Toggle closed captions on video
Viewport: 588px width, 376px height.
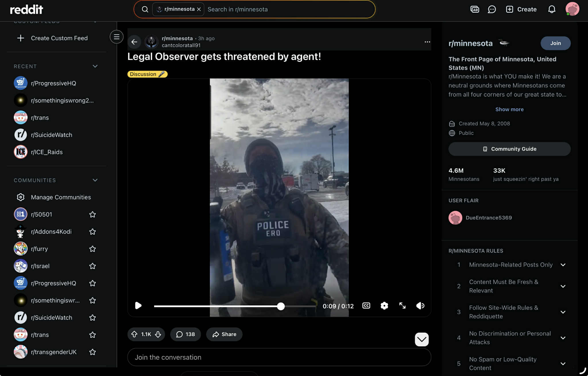(x=366, y=306)
